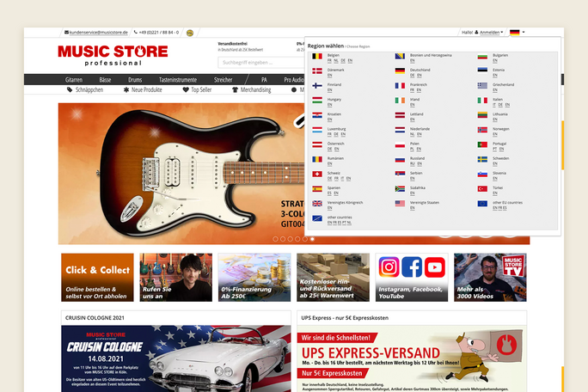Click the YouTube logo icon
The image size is (588, 392).
coord(435,267)
